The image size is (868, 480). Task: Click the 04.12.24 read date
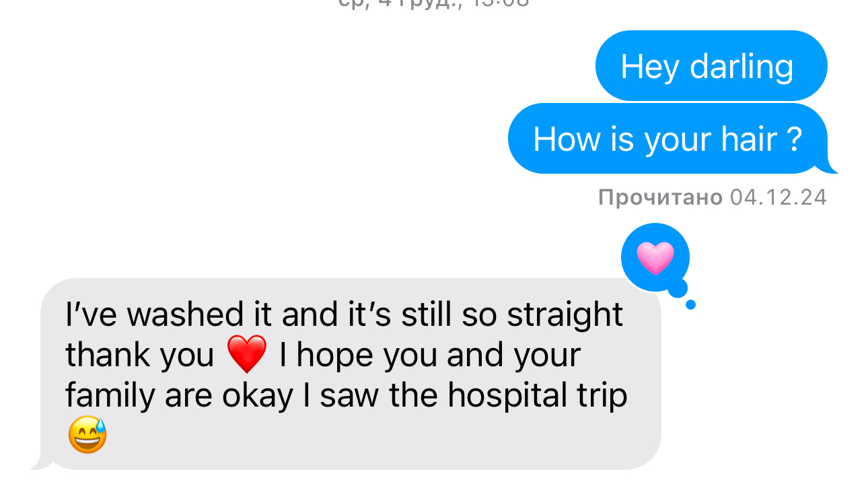pyautogui.click(x=778, y=197)
